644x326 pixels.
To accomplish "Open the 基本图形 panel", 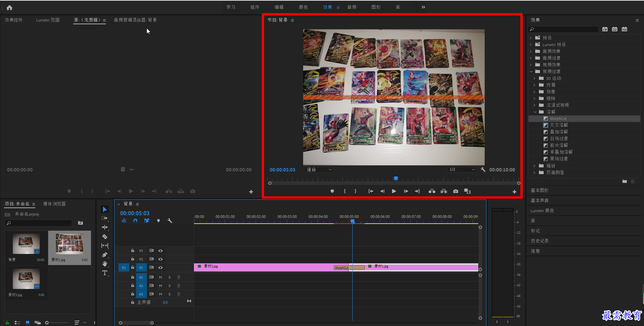I will pyautogui.click(x=540, y=190).
